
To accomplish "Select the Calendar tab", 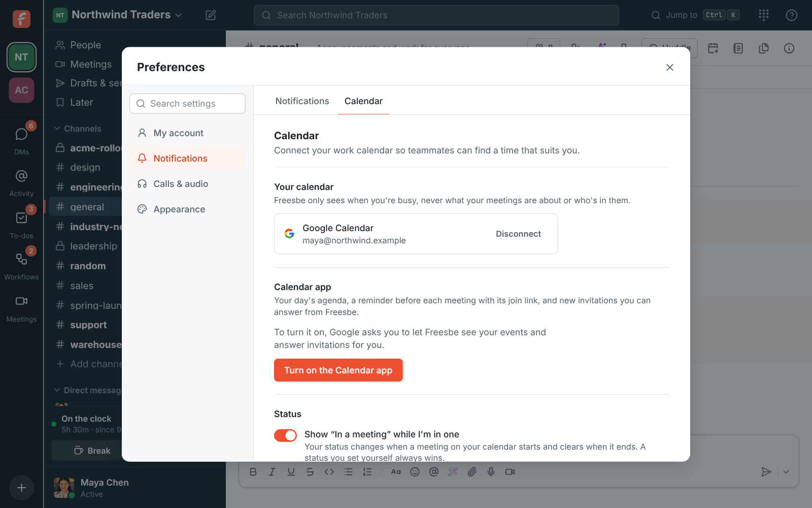I will point(363,101).
